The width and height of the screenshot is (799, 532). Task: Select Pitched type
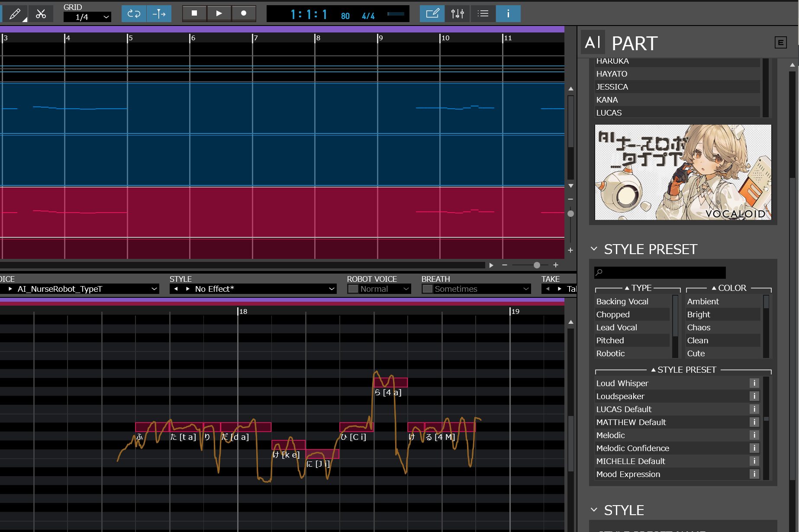coord(632,341)
